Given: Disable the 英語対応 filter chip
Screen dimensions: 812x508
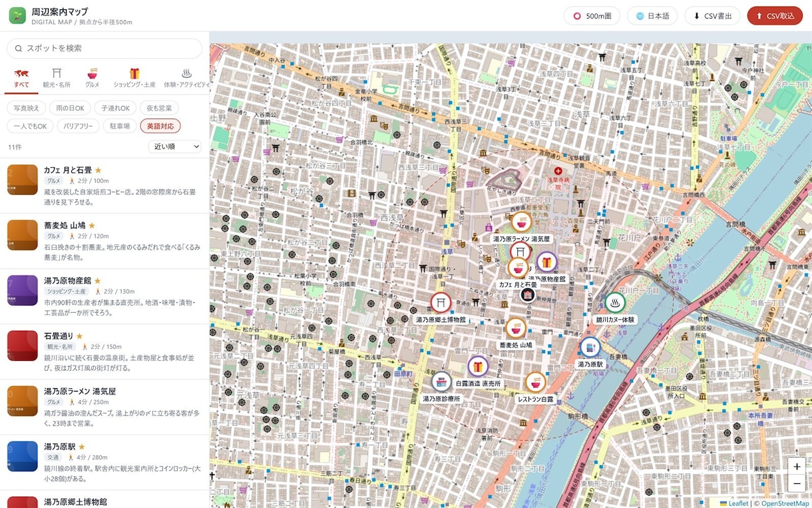Looking at the screenshot, I should tap(160, 126).
